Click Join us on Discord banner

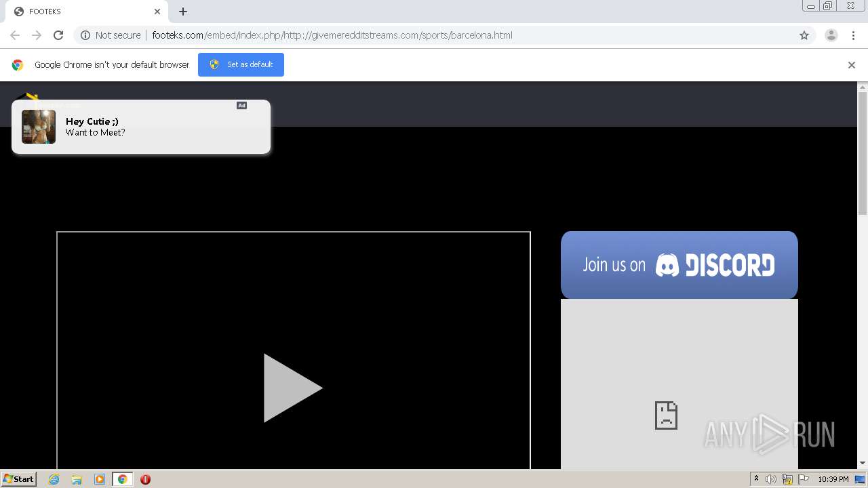(x=679, y=265)
